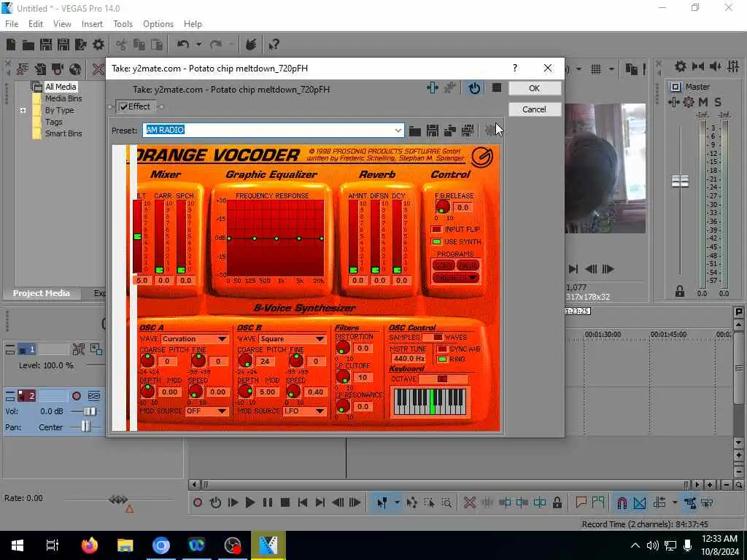This screenshot has height=560, width=747.
Task: Click the track 2 Vol slider handle
Action: [90, 411]
